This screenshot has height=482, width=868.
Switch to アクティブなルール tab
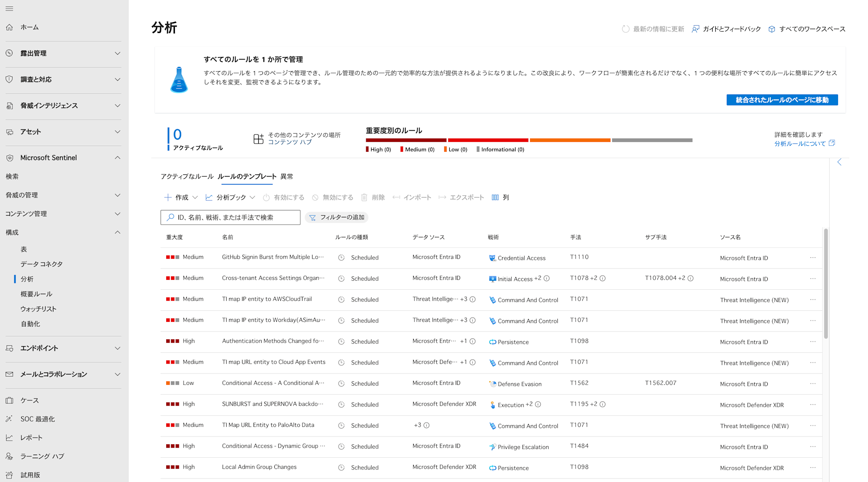click(x=187, y=177)
